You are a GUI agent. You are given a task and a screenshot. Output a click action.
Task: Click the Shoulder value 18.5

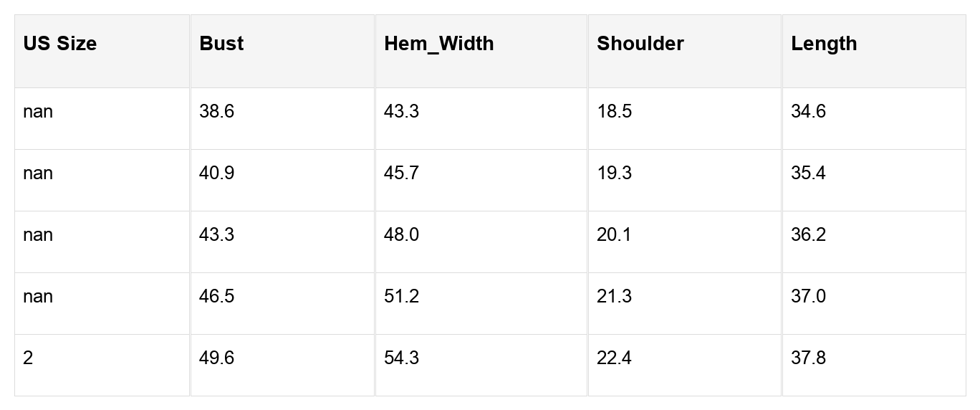(614, 112)
